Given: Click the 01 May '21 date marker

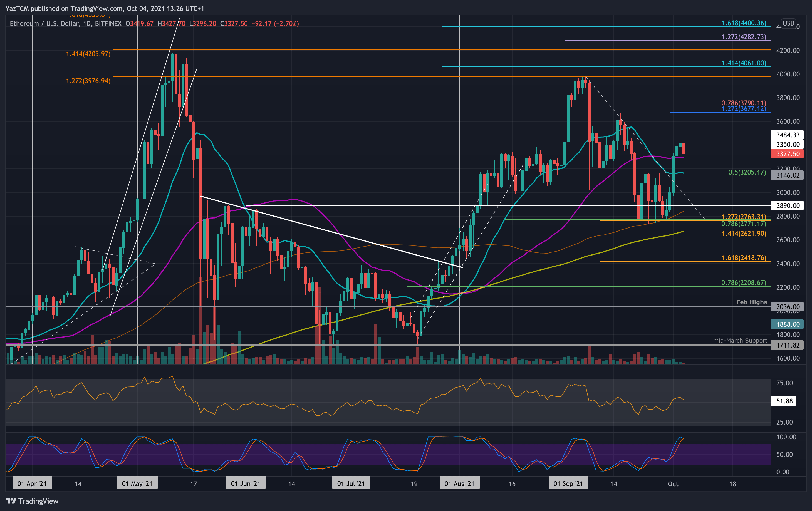Looking at the screenshot, I should tap(137, 483).
